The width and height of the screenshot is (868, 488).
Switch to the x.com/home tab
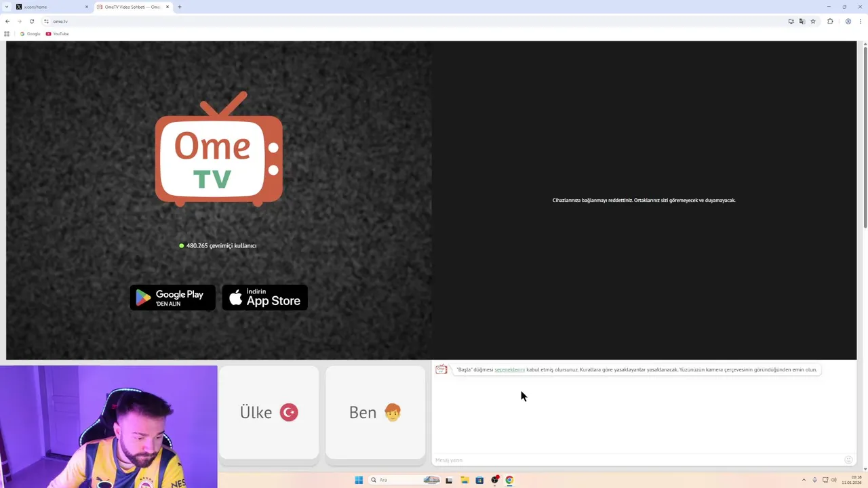click(52, 7)
